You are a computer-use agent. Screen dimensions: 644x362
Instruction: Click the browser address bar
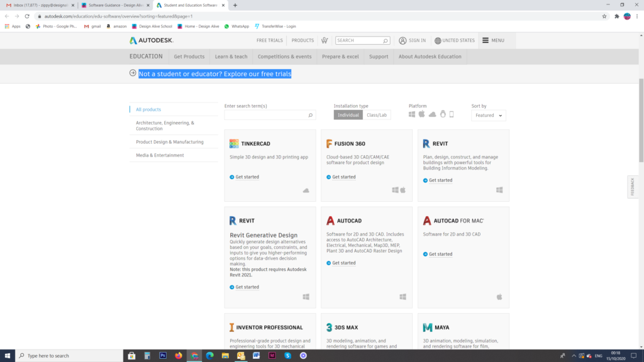click(318, 16)
